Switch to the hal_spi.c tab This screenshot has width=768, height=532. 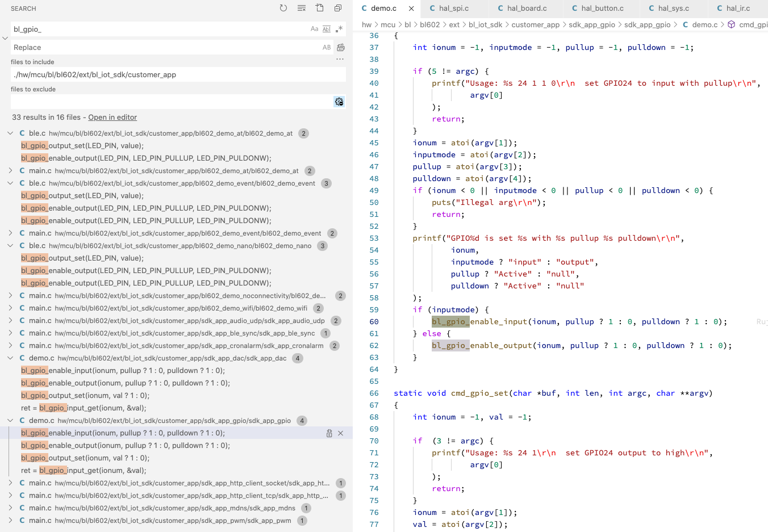pos(453,9)
